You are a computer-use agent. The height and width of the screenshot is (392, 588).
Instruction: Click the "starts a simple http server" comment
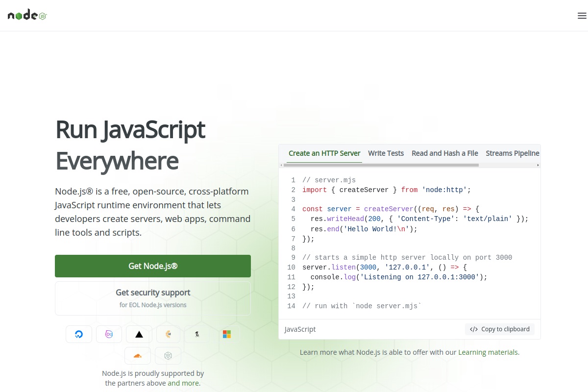tap(407, 258)
